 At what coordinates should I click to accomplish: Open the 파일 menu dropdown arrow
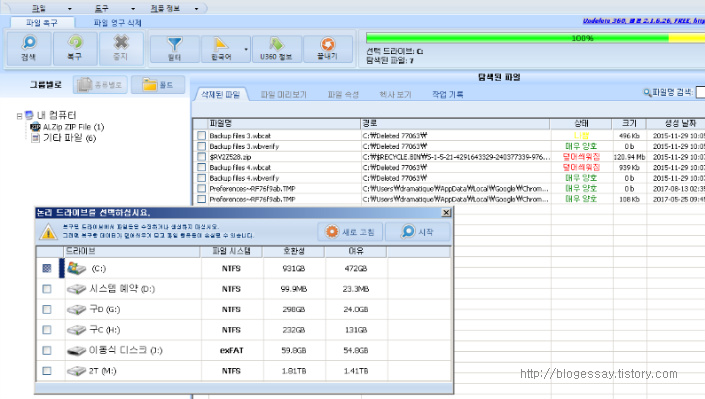click(70, 9)
